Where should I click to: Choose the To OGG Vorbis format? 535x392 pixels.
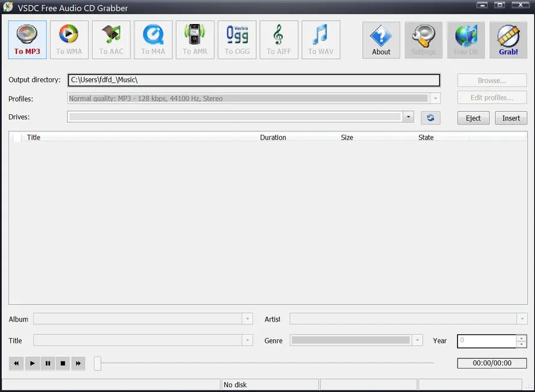pos(237,40)
